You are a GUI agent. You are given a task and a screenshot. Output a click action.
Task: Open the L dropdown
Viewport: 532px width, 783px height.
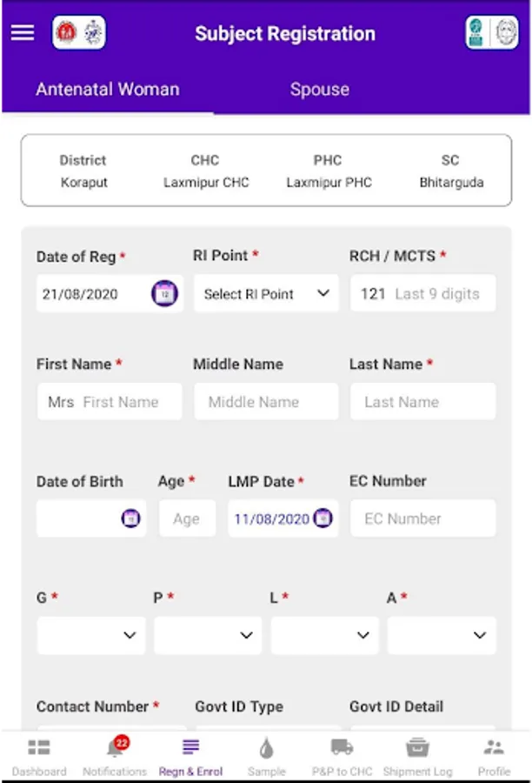(324, 635)
